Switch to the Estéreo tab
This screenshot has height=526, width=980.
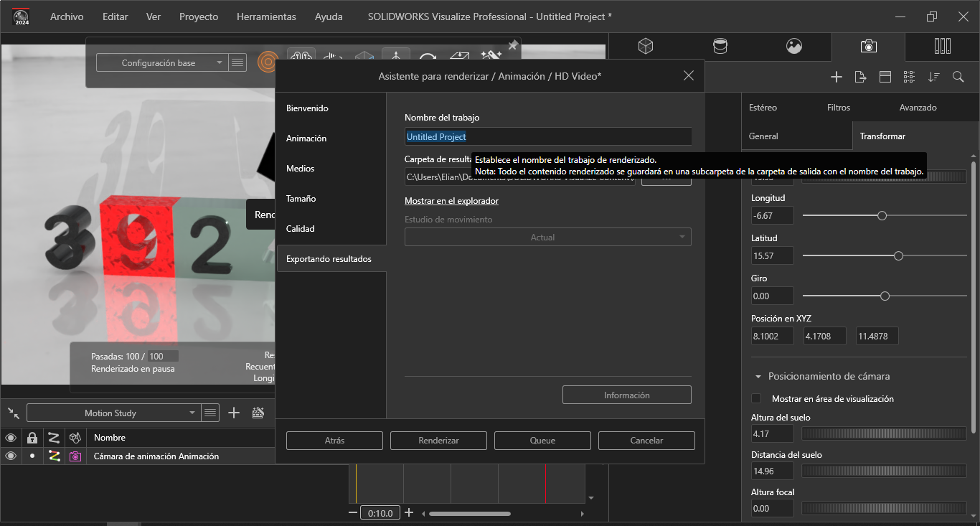[763, 107]
